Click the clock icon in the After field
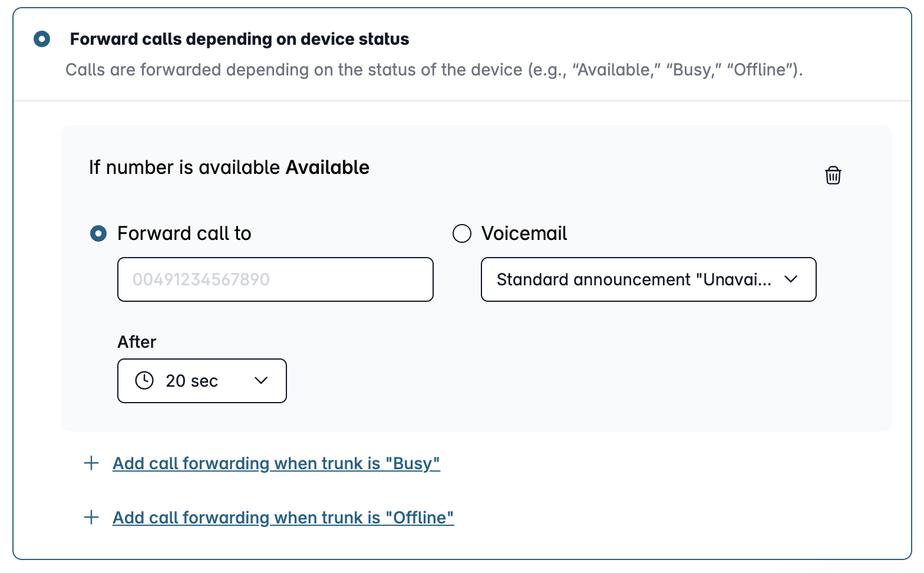 click(144, 380)
